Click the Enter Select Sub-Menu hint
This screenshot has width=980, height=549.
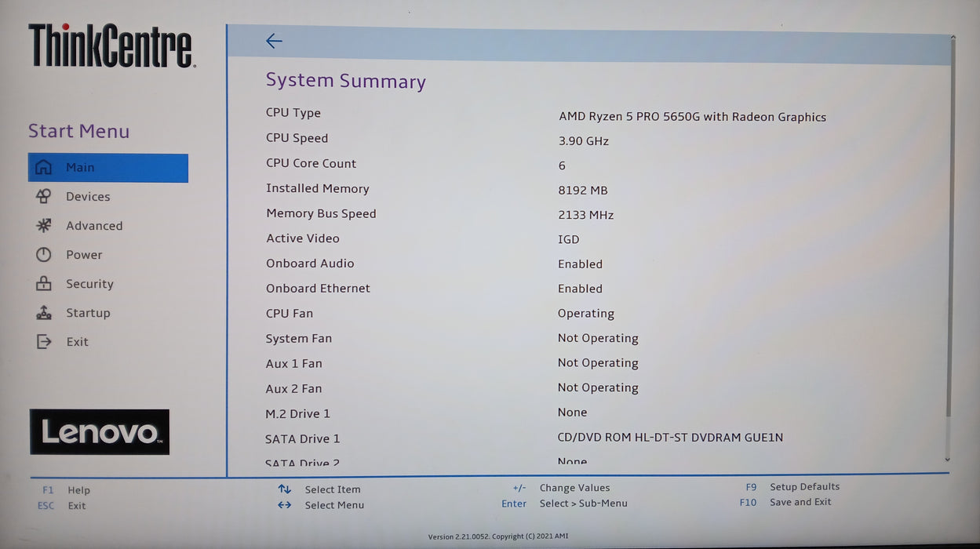(564, 504)
